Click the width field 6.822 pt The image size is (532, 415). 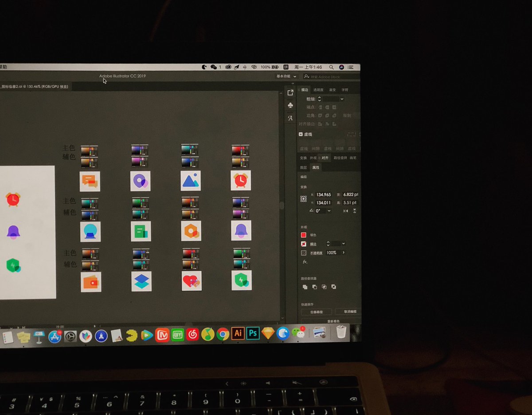[350, 195]
